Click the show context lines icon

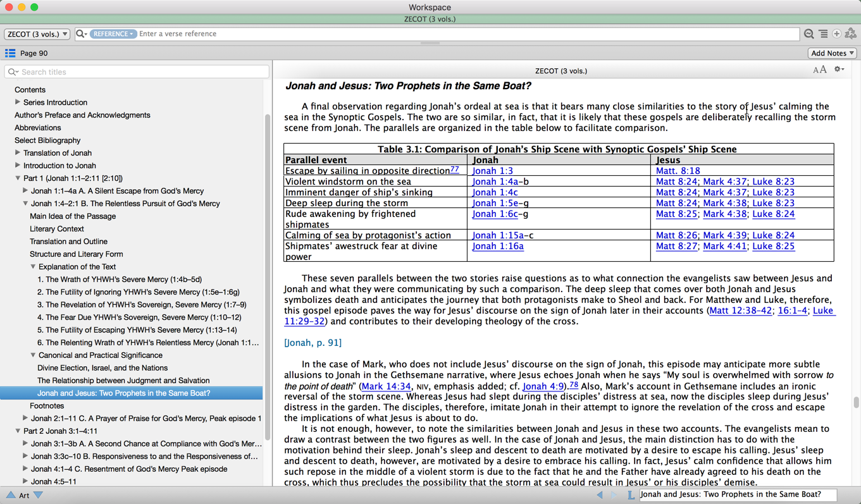tap(823, 34)
